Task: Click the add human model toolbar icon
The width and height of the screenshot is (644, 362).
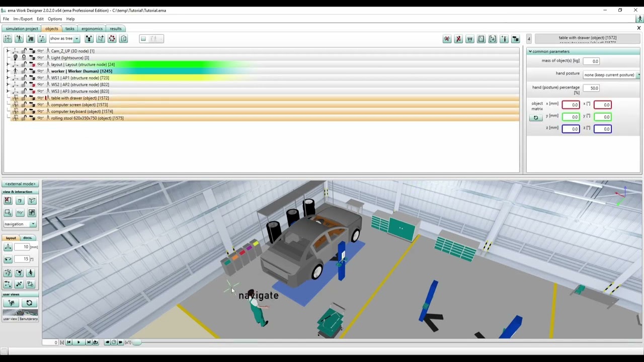Action: [19, 39]
